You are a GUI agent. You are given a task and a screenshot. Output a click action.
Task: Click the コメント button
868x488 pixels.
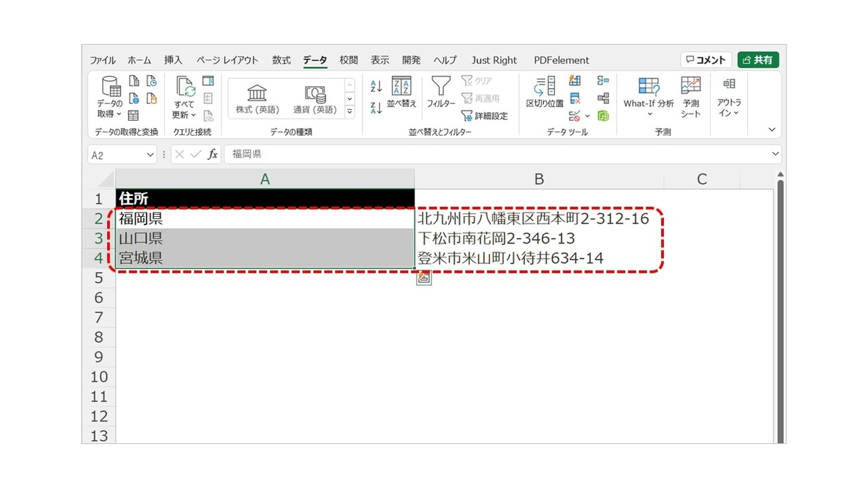(x=705, y=60)
